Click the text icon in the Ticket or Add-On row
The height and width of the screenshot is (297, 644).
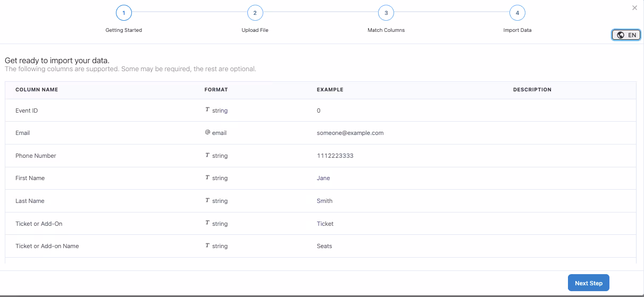pos(207,223)
